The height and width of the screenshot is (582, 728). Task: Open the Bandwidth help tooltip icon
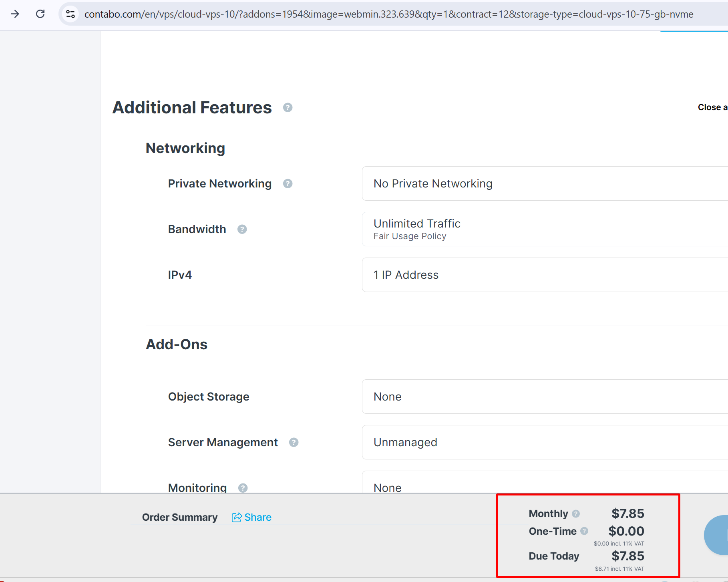point(242,229)
